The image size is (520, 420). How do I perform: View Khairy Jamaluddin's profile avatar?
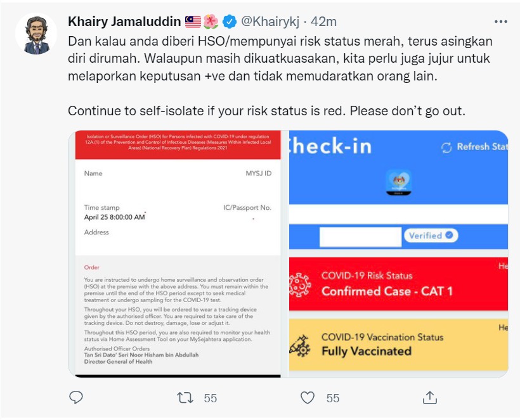coord(36,34)
